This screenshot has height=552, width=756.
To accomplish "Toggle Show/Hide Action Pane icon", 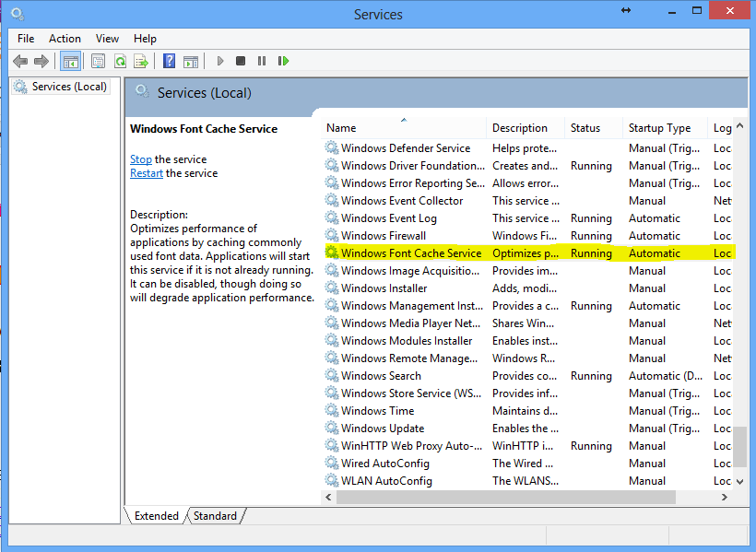I will point(191,61).
